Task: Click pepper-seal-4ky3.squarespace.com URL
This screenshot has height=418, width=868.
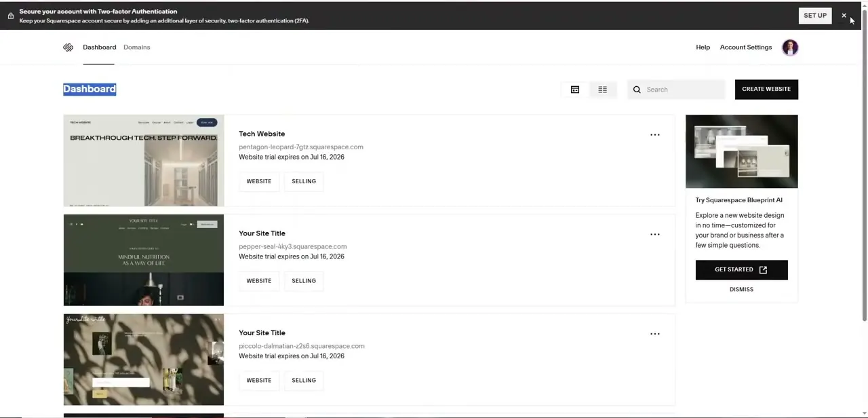Action: (x=293, y=247)
